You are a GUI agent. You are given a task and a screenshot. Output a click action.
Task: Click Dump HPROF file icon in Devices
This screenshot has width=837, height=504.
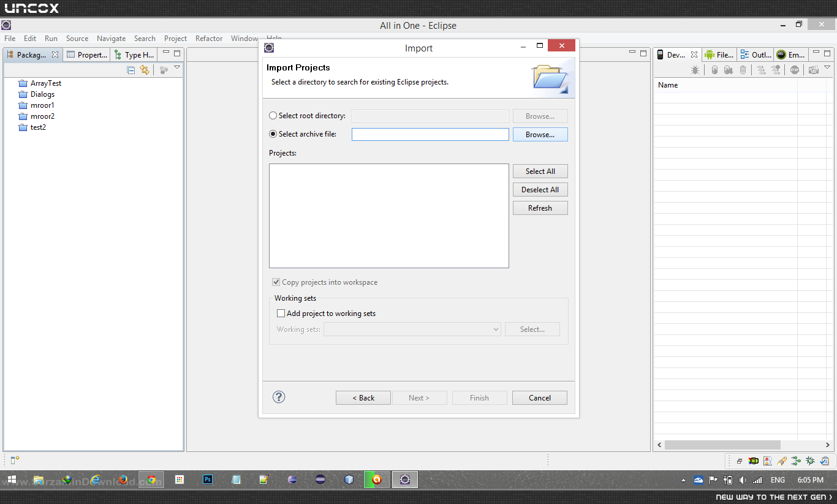[x=729, y=70]
